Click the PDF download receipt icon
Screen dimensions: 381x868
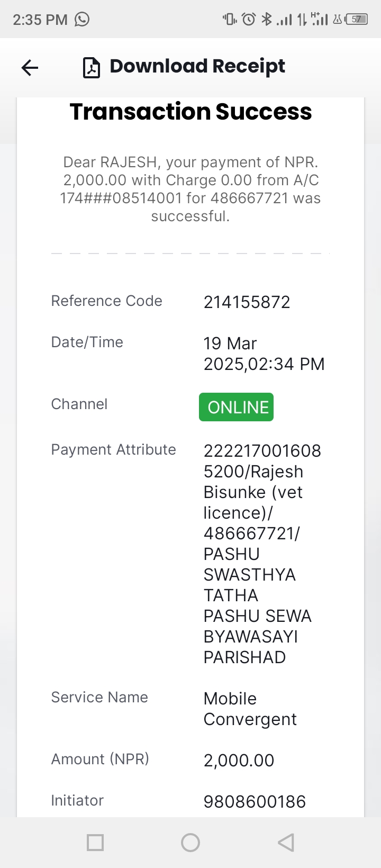pos(92,68)
